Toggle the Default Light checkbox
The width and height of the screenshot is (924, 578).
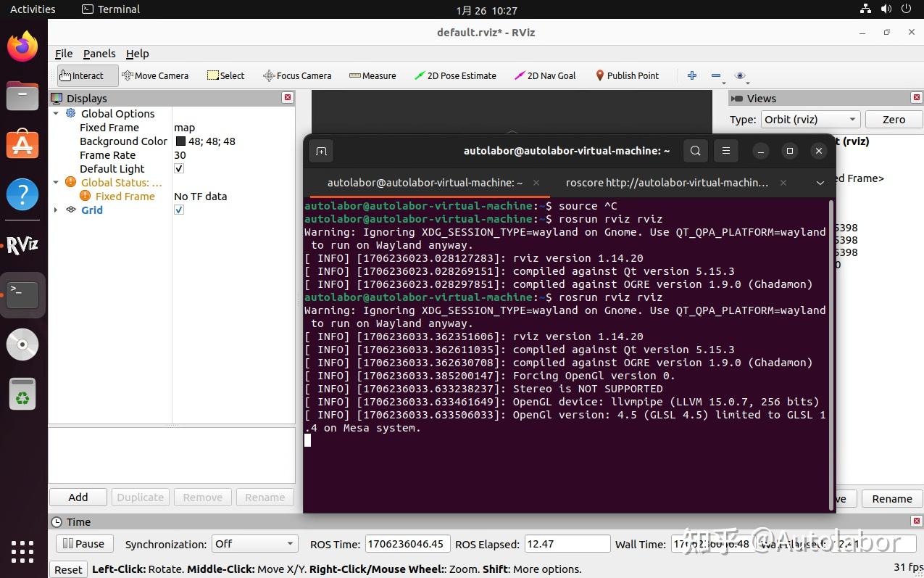pyautogui.click(x=178, y=168)
